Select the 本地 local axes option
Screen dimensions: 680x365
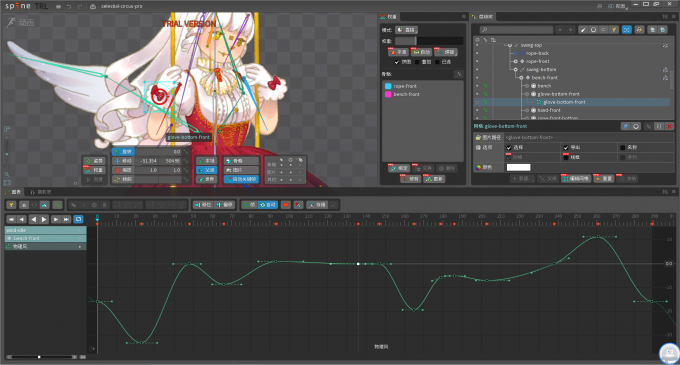pyautogui.click(x=206, y=161)
